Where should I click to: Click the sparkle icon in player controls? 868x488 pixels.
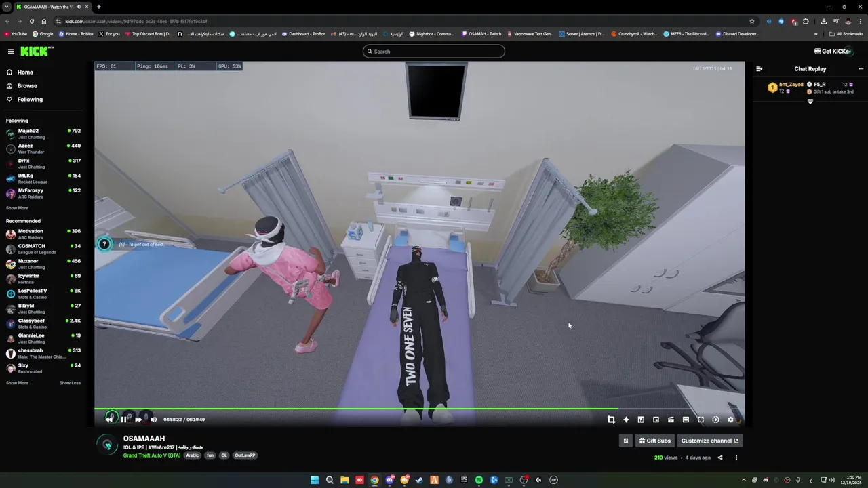(x=626, y=420)
